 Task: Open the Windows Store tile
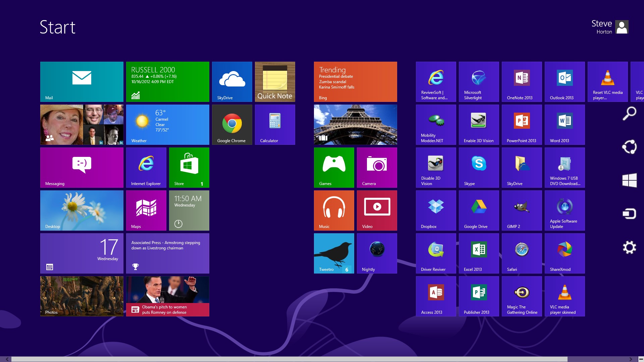[189, 168]
